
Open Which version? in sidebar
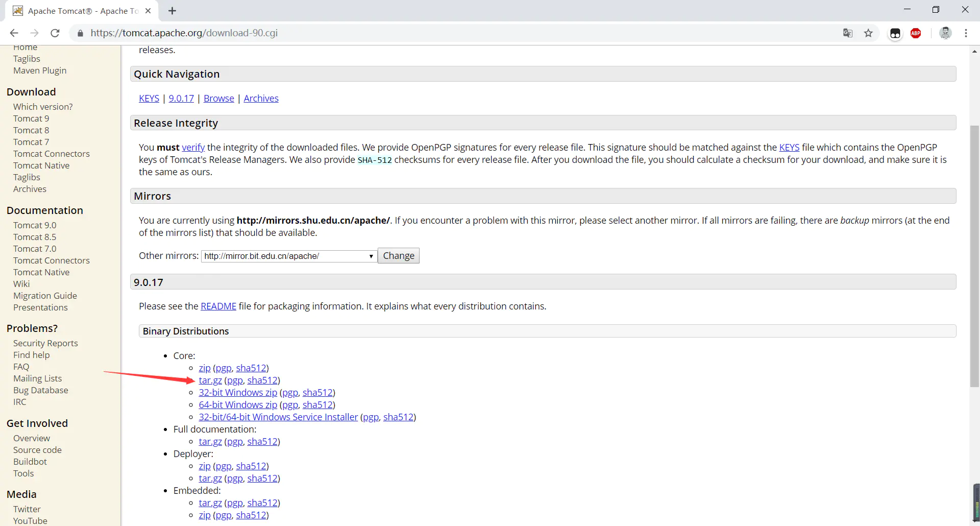[x=43, y=107]
